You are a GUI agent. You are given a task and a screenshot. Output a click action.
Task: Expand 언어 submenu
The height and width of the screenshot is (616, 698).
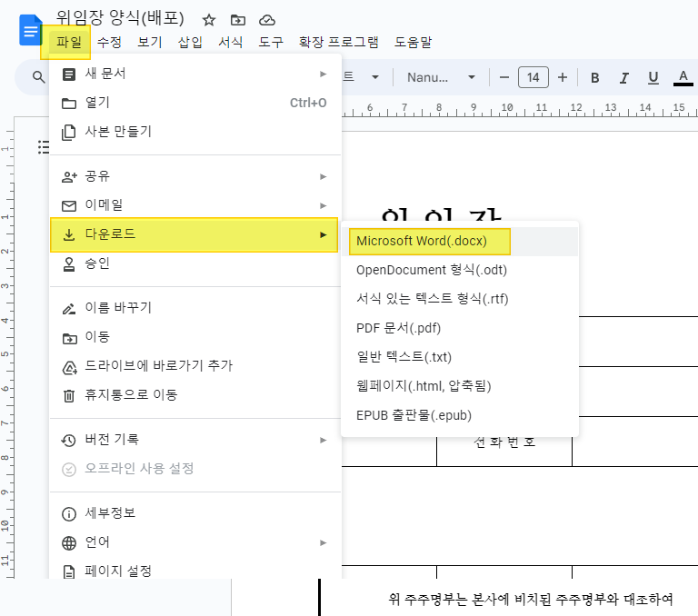tap(195, 542)
